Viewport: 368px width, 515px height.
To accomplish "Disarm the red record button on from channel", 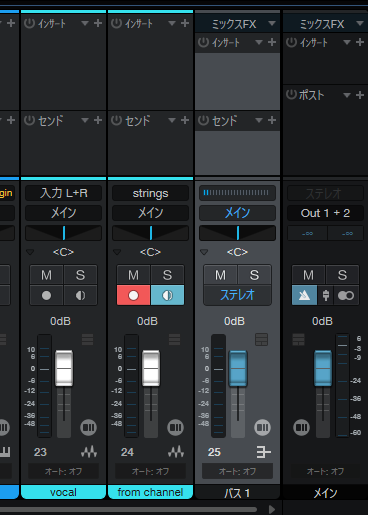I will [x=133, y=295].
